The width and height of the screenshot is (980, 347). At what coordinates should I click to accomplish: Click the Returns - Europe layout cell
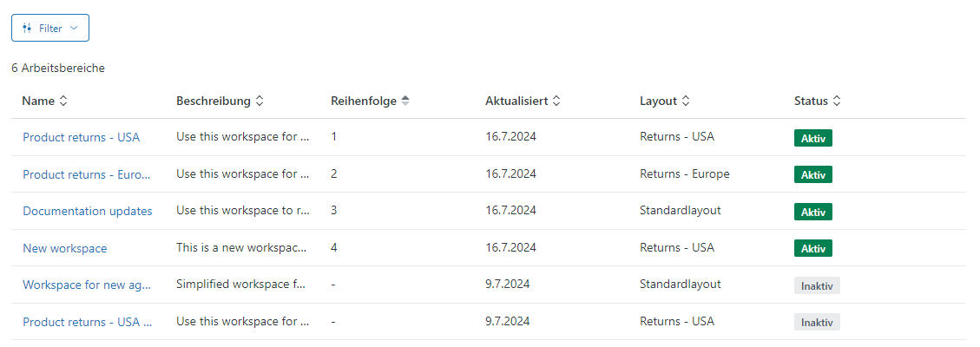(x=684, y=174)
